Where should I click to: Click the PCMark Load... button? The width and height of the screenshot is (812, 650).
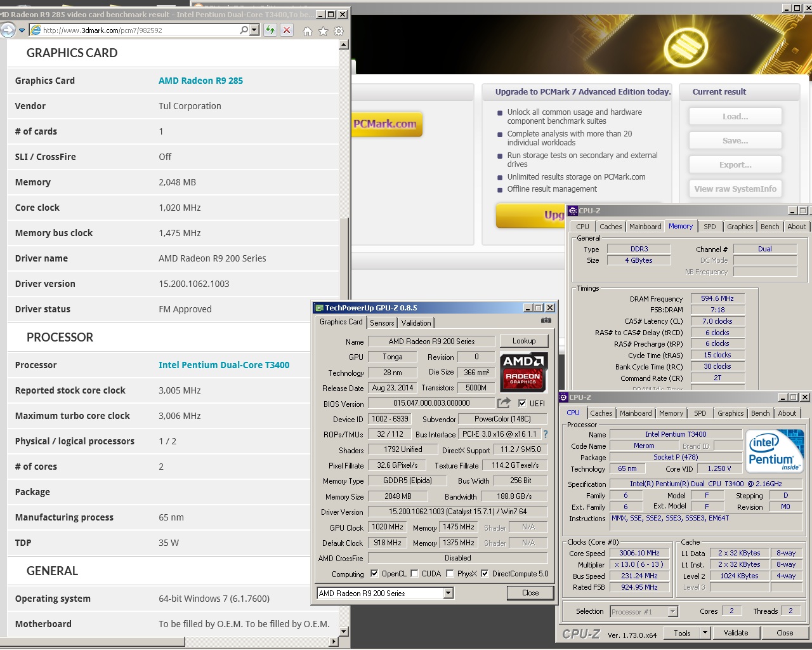tap(735, 117)
